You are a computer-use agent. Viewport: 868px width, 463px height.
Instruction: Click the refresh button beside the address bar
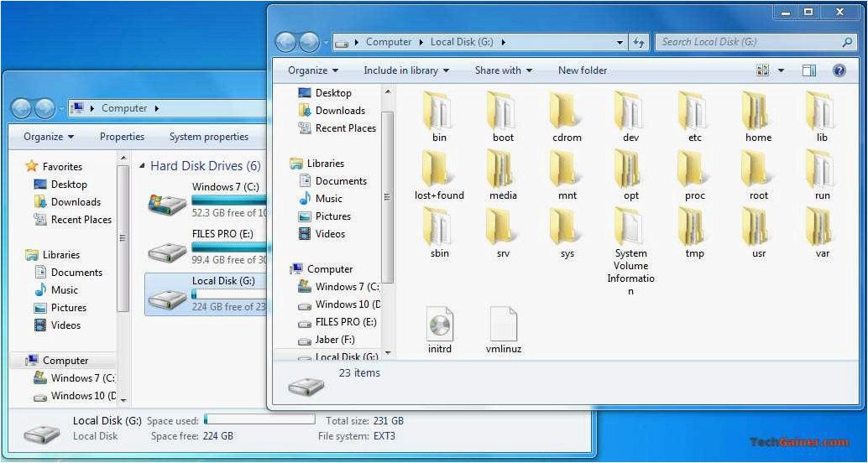point(640,42)
